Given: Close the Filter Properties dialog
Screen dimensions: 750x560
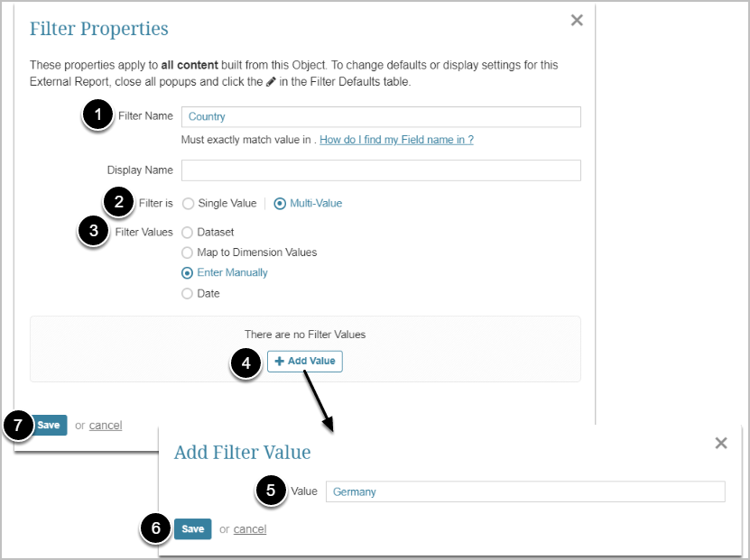Looking at the screenshot, I should click(x=577, y=20).
